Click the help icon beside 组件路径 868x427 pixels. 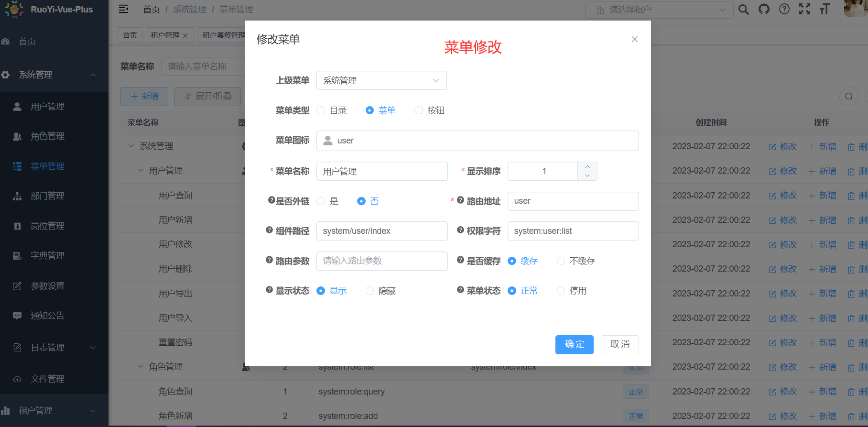(270, 230)
